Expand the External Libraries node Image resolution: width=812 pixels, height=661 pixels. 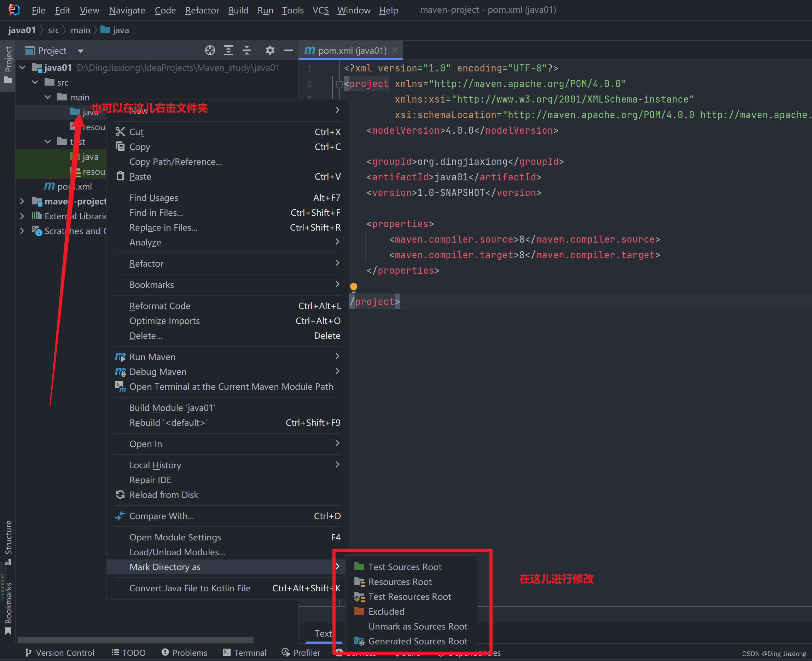coord(22,216)
